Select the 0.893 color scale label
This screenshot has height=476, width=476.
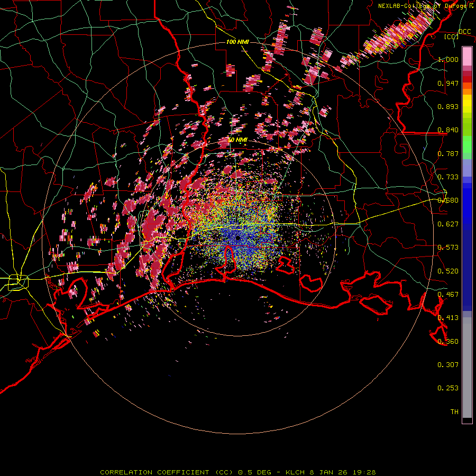pyautogui.click(x=448, y=106)
